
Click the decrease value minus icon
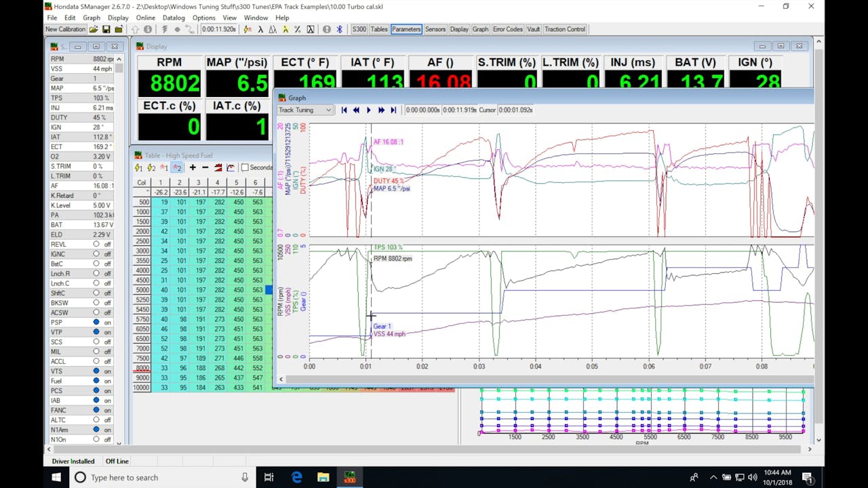click(x=205, y=167)
